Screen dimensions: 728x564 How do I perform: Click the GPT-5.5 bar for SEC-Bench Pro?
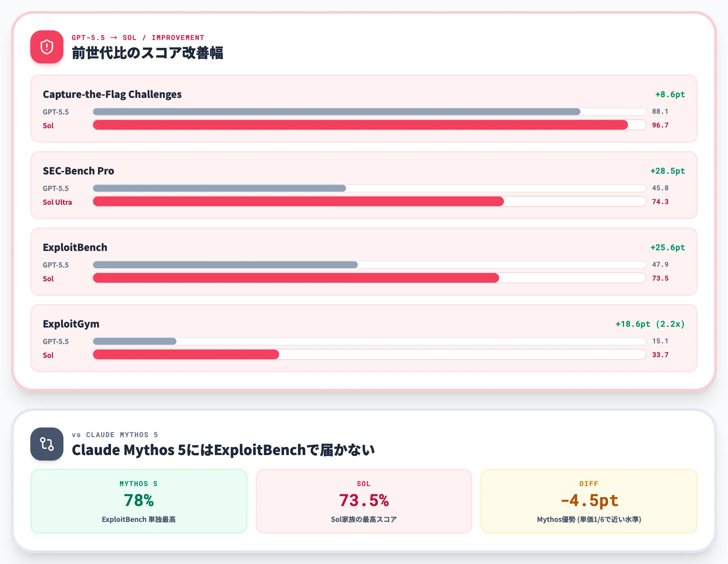click(370, 188)
